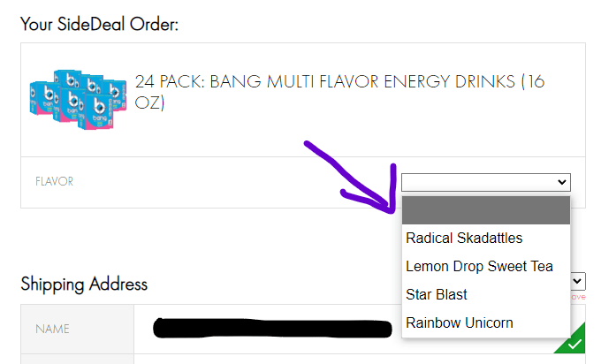This screenshot has height=364, width=601.
Task: Select the blank highlighted flavor option
Action: point(485,210)
